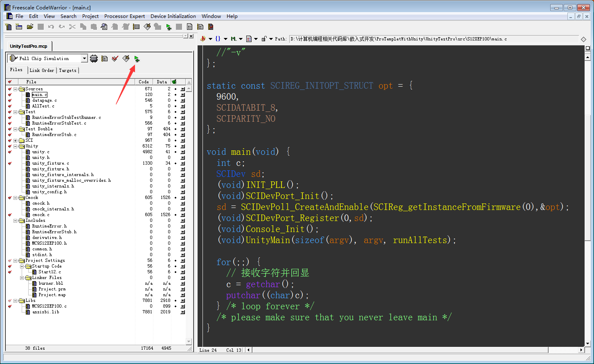Screen dimensions: 594x364
Task: Click the Find magnifier toolbar icon
Action: pos(104,27)
